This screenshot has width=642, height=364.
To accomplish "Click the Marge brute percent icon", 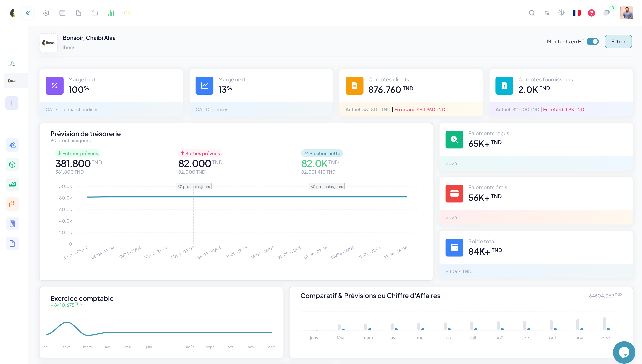I will point(54,86).
